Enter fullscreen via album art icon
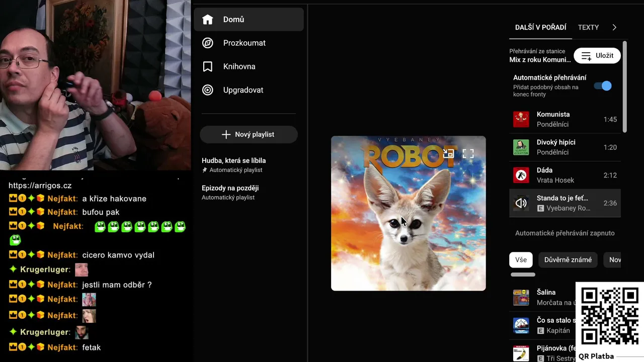 pyautogui.click(x=468, y=153)
